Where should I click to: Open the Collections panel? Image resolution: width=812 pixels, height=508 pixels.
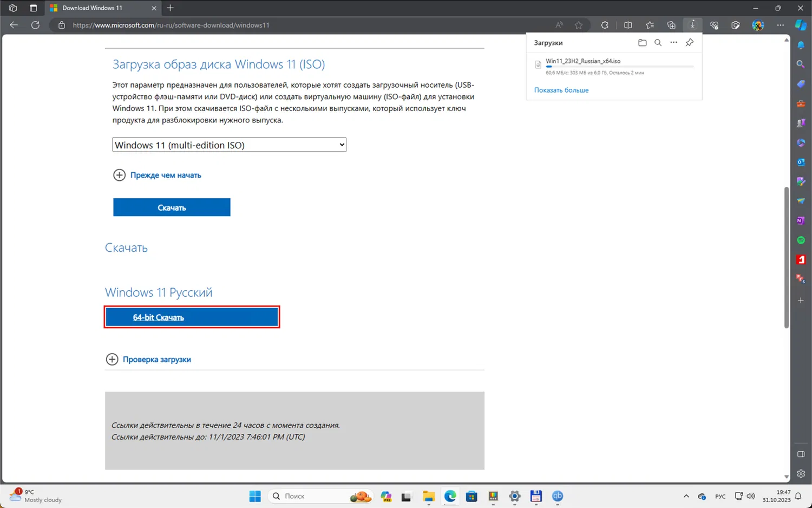click(x=671, y=25)
